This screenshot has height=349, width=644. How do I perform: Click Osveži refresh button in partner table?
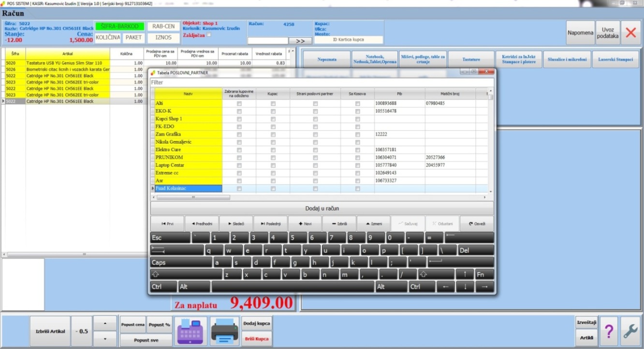point(477,224)
